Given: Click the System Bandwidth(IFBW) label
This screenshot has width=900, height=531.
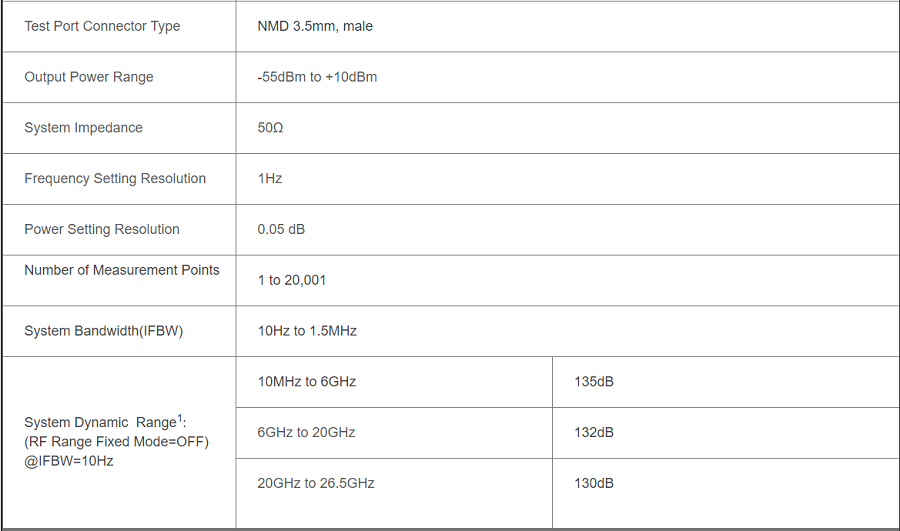Looking at the screenshot, I should [103, 331].
